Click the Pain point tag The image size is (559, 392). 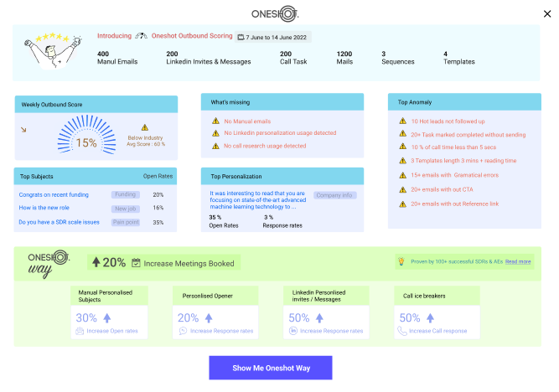coord(126,222)
